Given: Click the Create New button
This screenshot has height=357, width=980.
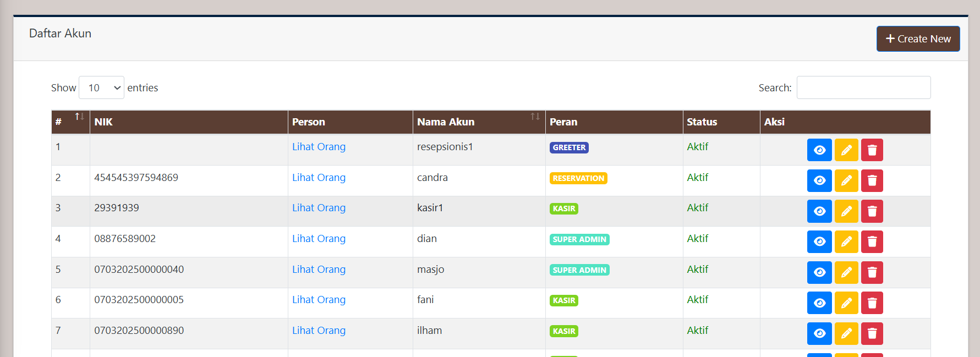Looking at the screenshot, I should point(918,39).
